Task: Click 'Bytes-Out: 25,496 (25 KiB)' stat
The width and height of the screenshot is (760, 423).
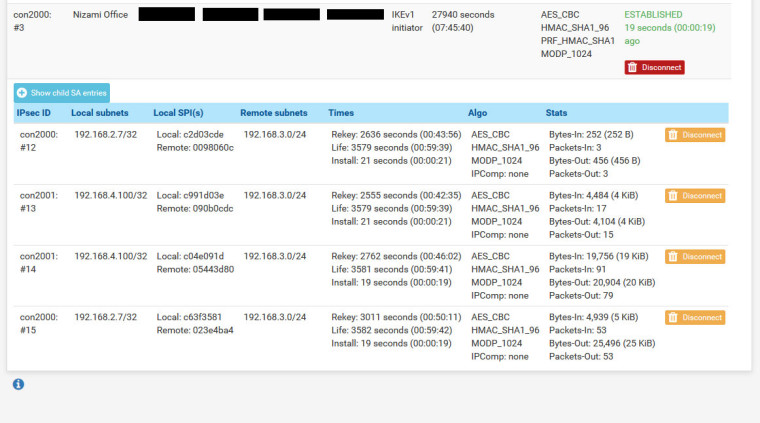Action: pos(602,343)
